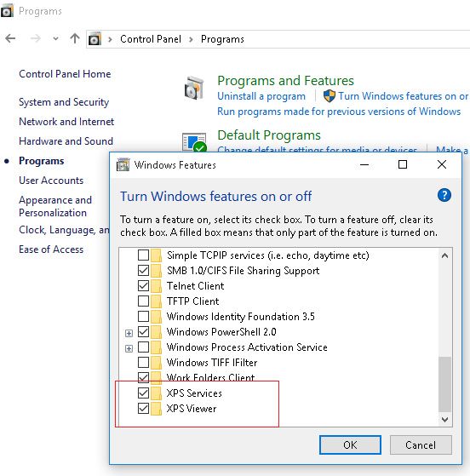
Task: Go back with the back arrow
Action: tap(10, 38)
